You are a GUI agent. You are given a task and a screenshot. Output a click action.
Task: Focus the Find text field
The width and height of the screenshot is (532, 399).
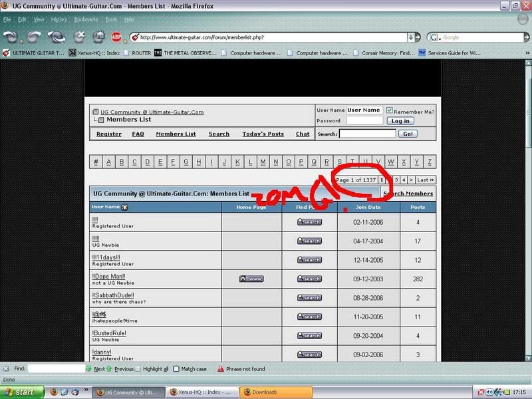click(x=57, y=368)
